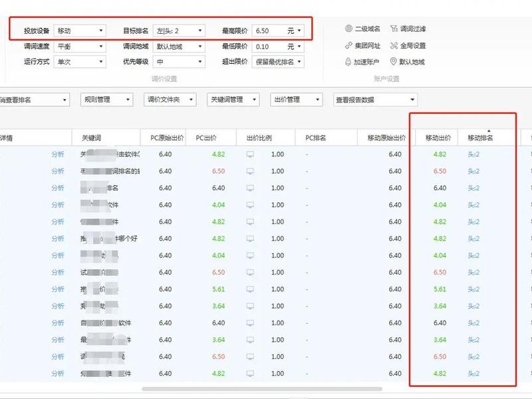Click the 二级域名 label

click(x=368, y=29)
